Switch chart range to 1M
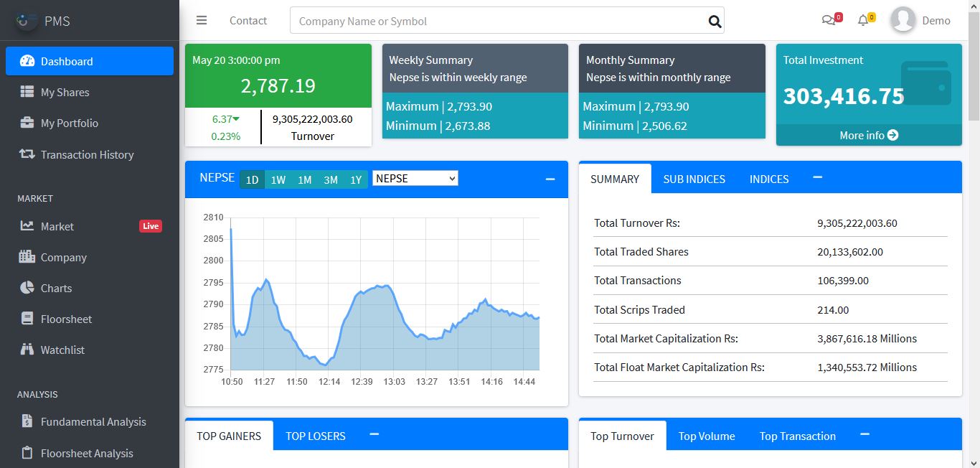This screenshot has width=980, height=468. coord(304,180)
